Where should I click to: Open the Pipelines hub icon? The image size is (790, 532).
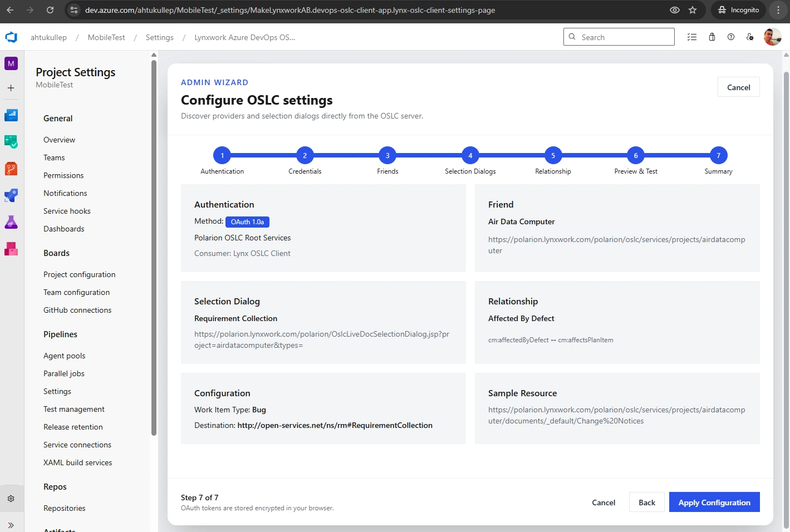(x=11, y=195)
